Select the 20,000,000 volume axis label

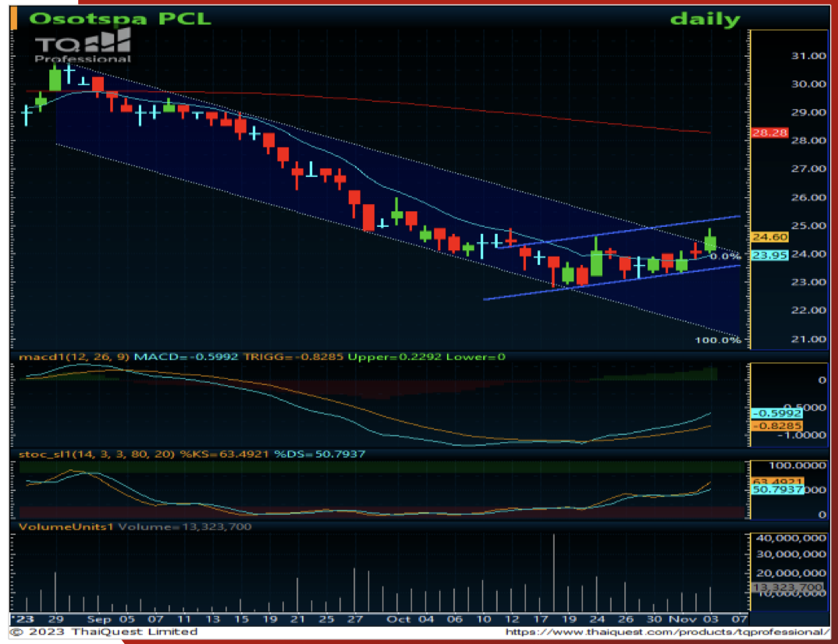pyautogui.click(x=790, y=573)
